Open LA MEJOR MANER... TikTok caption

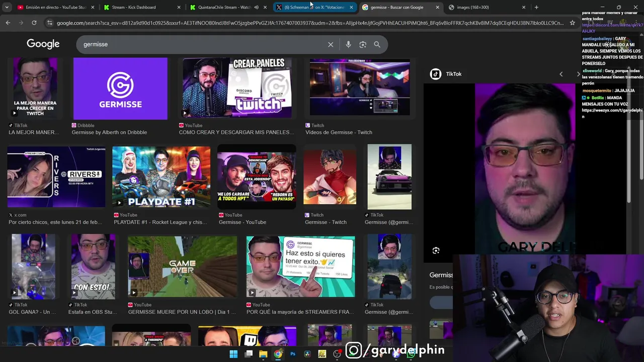(x=34, y=132)
